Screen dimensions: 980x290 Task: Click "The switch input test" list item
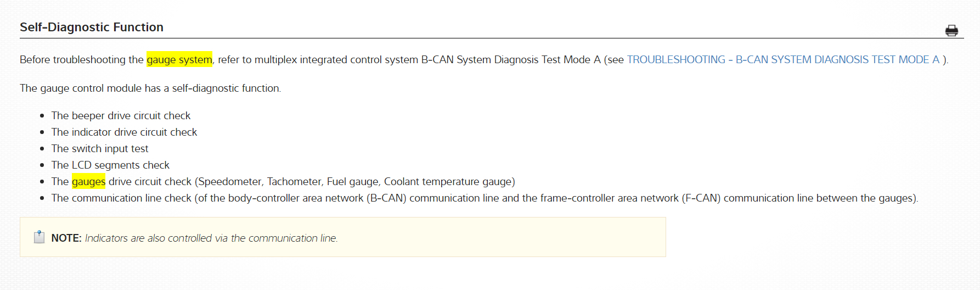point(100,149)
